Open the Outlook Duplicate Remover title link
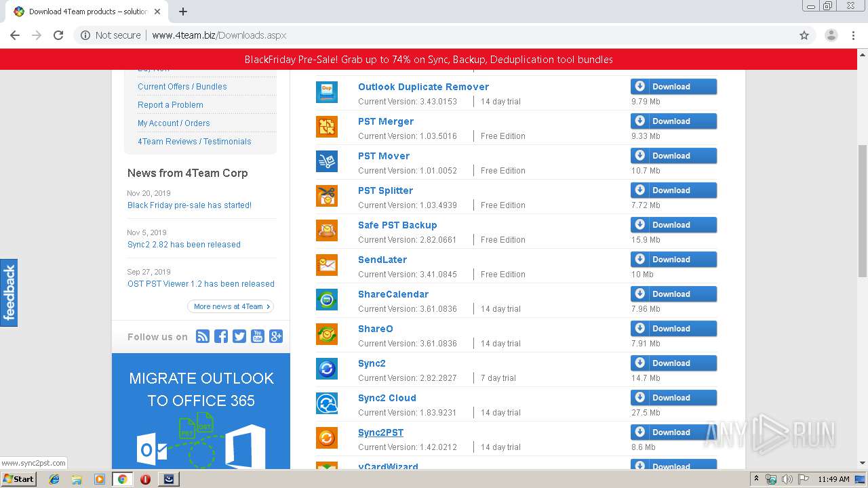 [423, 87]
